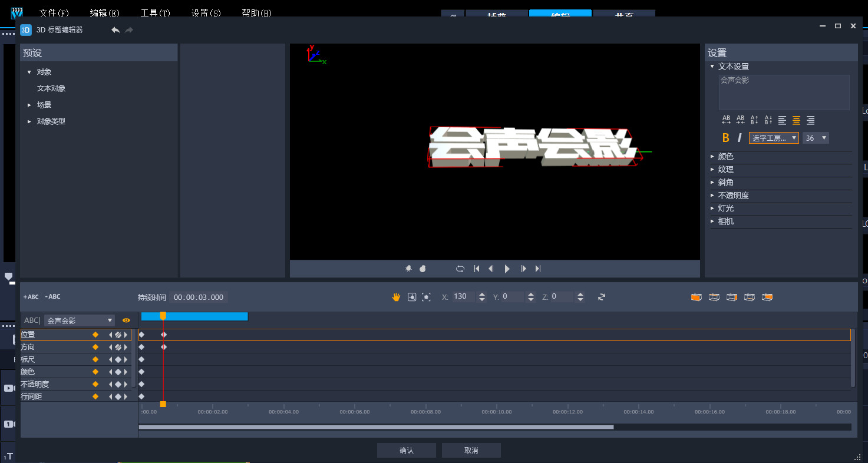Image resolution: width=868 pixels, height=463 pixels.
Task: Open the font name dropdown
Action: (x=774, y=138)
